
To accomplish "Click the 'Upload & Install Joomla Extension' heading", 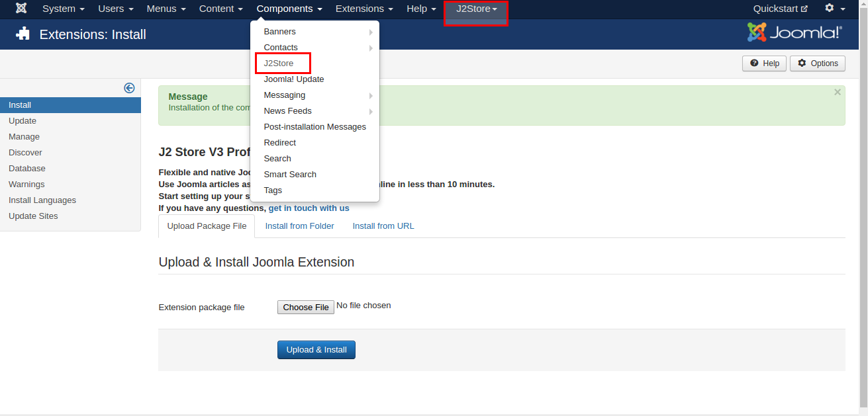I will pos(256,263).
